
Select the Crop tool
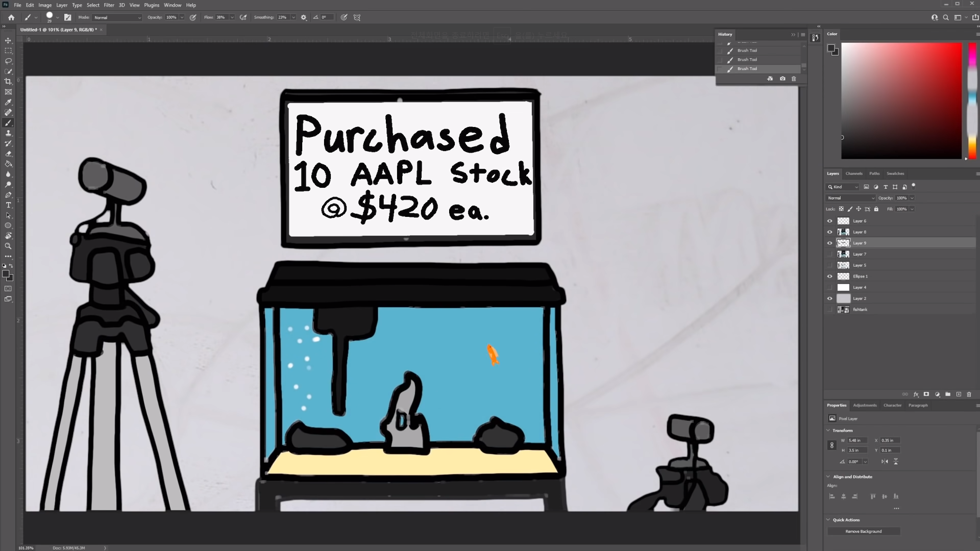click(8, 82)
